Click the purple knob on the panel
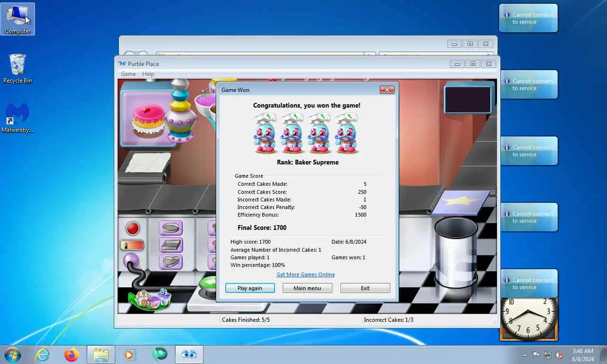Screen dimensions: 607x364 pyautogui.click(x=130, y=260)
